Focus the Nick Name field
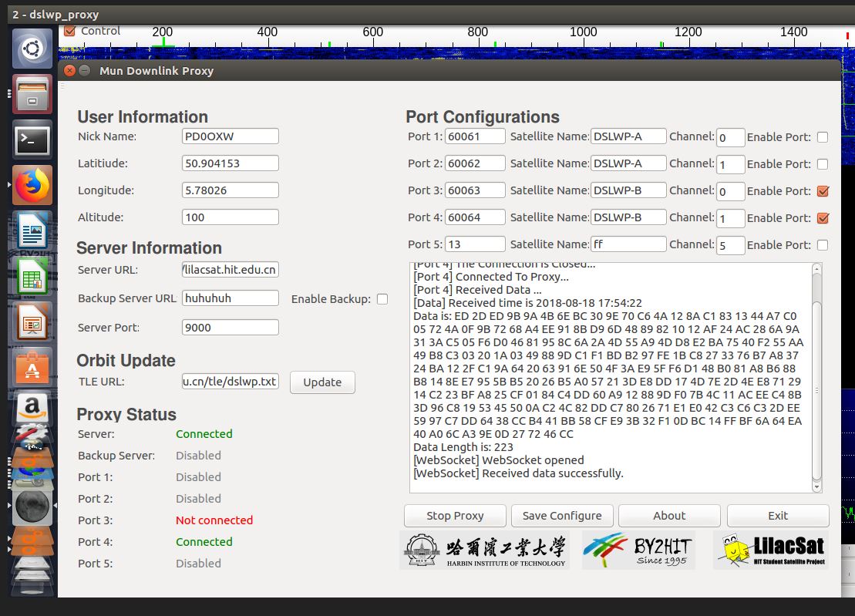The image size is (855, 616). click(x=230, y=136)
